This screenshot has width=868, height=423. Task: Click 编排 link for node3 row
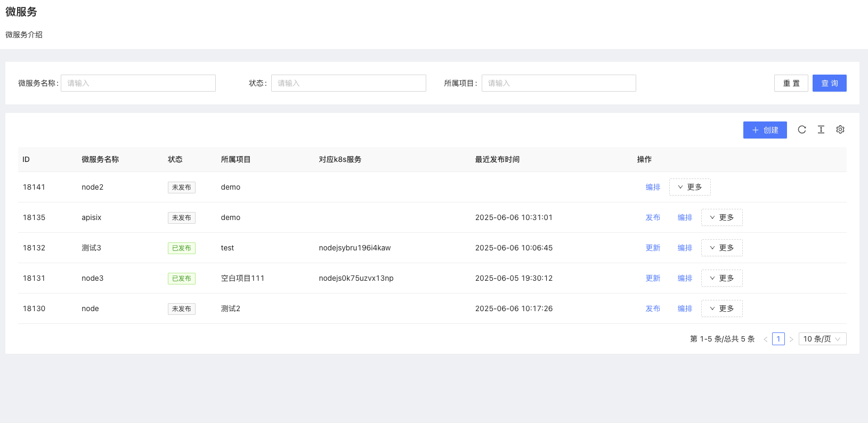pyautogui.click(x=685, y=278)
